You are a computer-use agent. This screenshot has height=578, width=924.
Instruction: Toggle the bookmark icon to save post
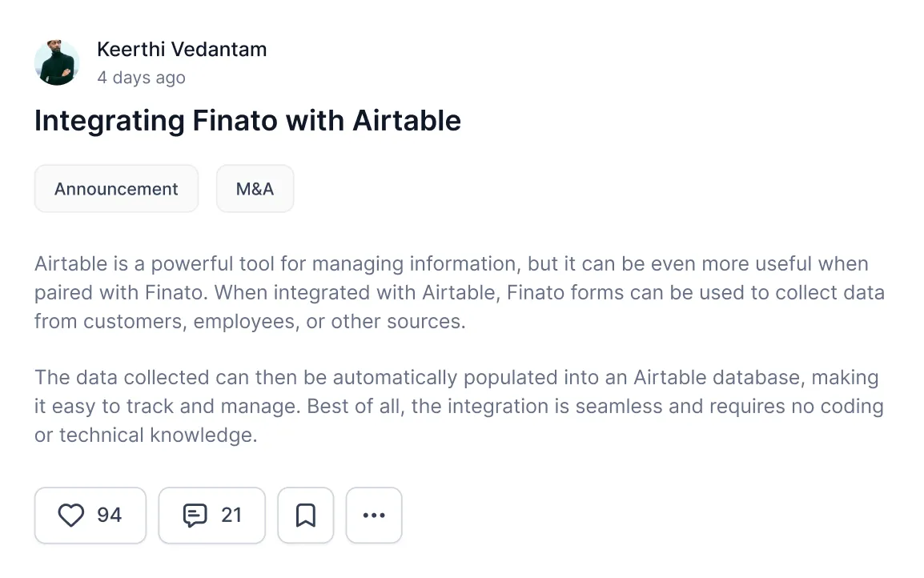click(x=305, y=515)
